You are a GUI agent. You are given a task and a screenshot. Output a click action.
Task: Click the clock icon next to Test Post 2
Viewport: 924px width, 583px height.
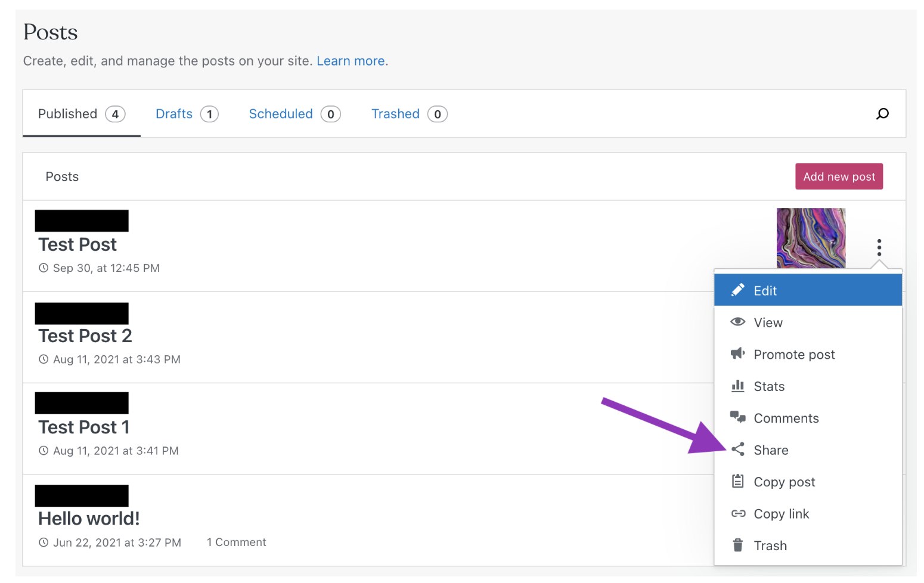43,359
